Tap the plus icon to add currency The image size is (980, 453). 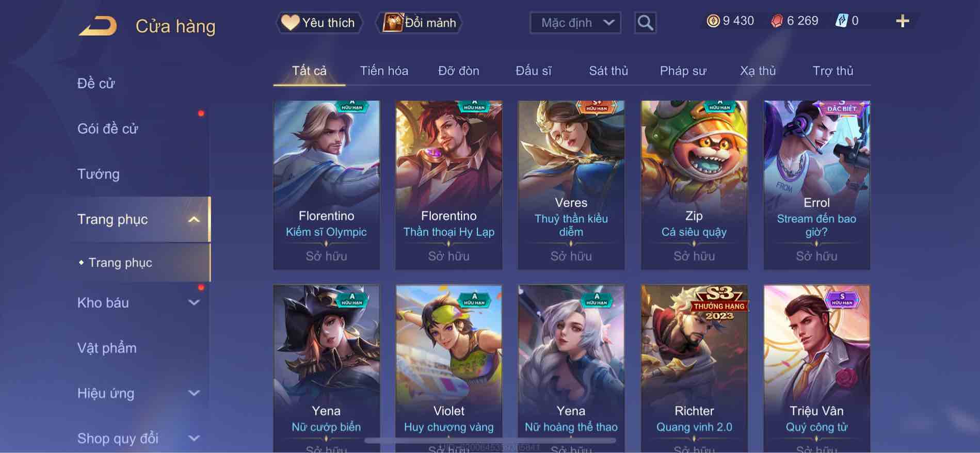click(x=902, y=21)
